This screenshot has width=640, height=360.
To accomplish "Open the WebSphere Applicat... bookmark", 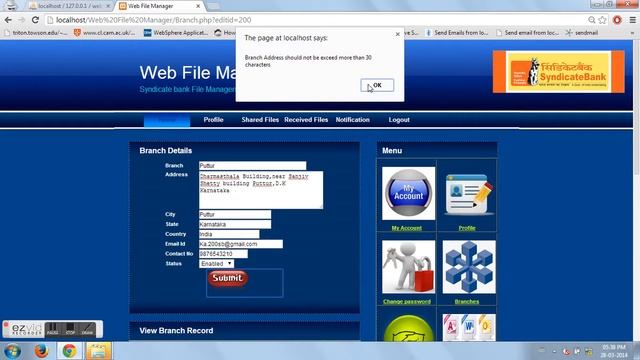I will pos(176,33).
